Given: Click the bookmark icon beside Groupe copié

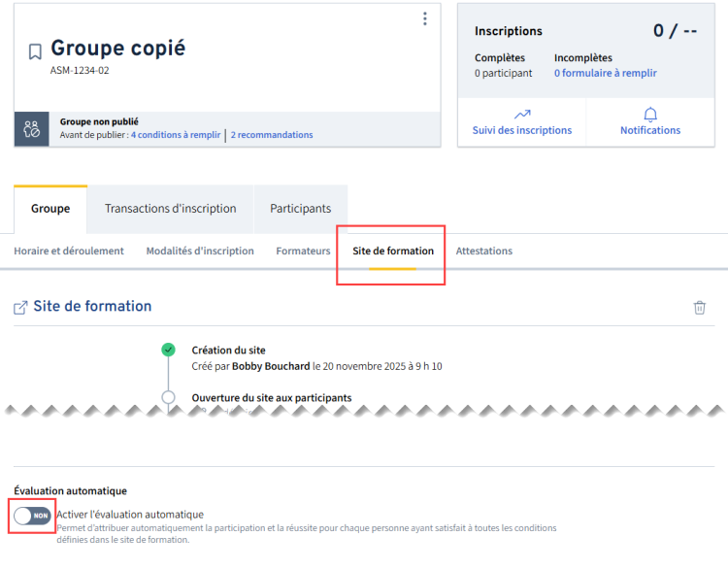Looking at the screenshot, I should coord(35,51).
